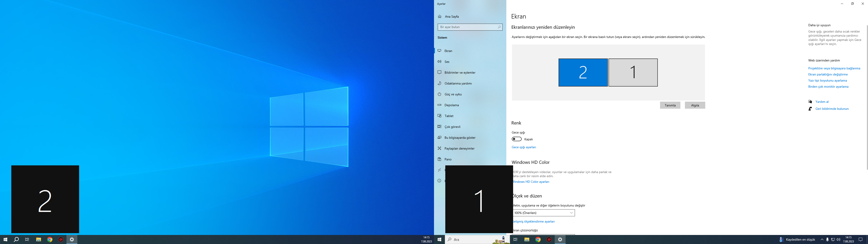
Task: Open Odaklanma yardımı settings
Action: [470, 83]
